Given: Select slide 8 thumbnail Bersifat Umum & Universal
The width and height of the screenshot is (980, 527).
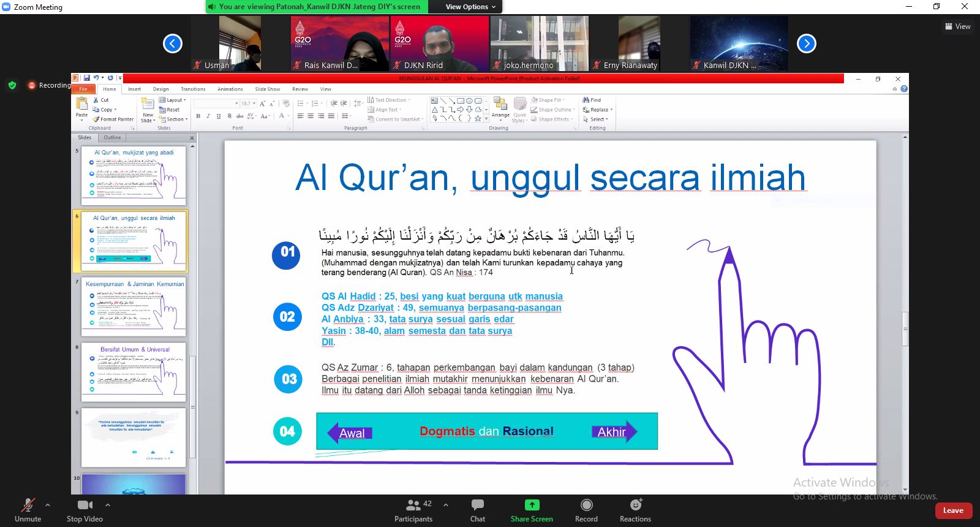Looking at the screenshot, I should click(x=134, y=372).
